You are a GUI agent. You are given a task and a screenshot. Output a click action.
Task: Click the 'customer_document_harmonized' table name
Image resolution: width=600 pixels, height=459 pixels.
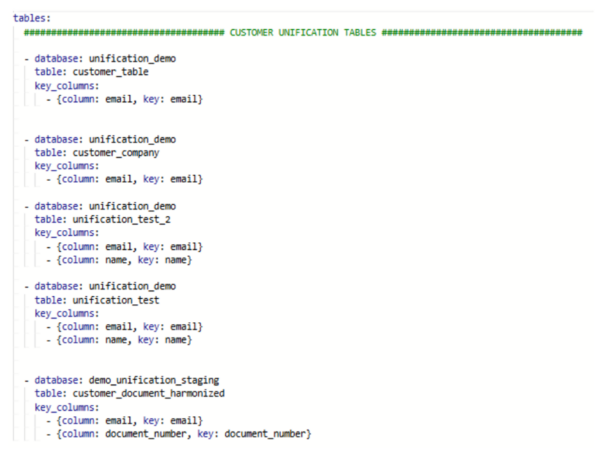coord(148,393)
